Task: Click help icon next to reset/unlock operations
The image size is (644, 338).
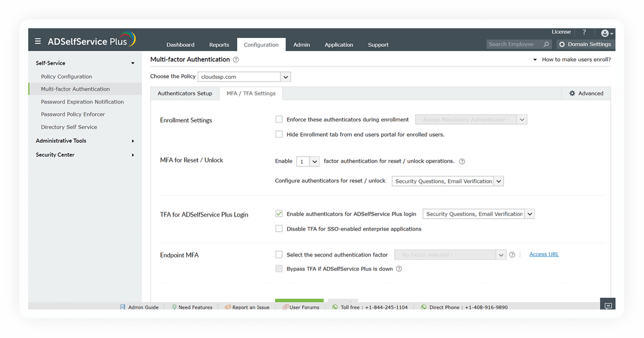Action: point(462,161)
